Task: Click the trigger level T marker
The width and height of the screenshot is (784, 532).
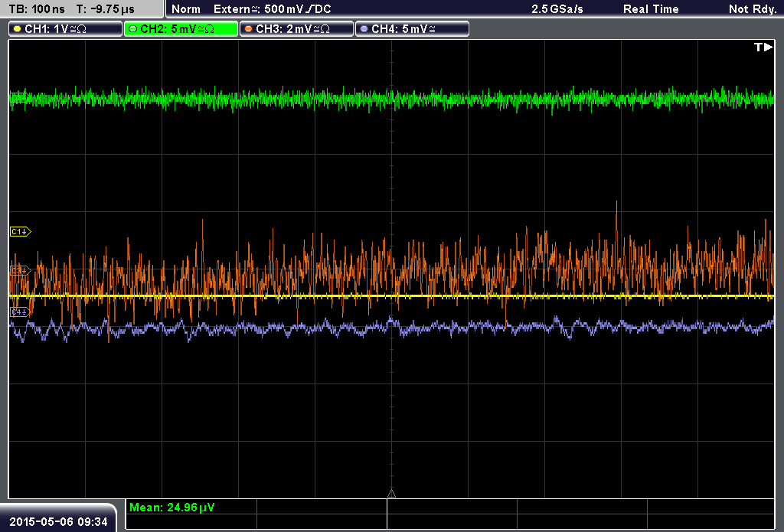Action: point(763,47)
